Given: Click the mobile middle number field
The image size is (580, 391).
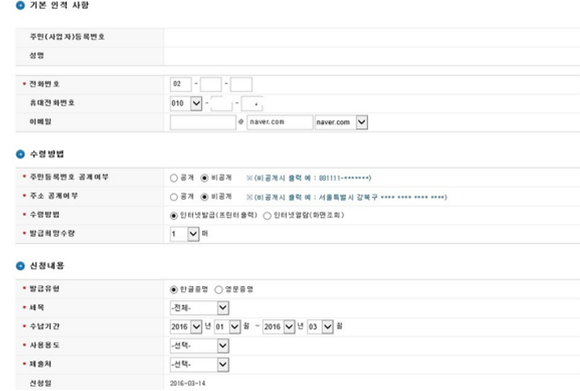Looking at the screenshot, I should click(221, 104).
